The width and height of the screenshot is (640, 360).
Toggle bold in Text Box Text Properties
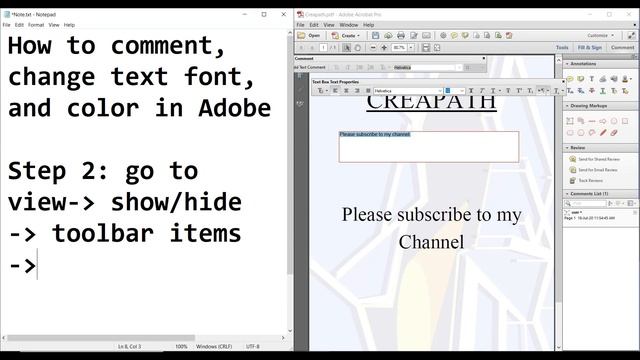click(x=471, y=91)
